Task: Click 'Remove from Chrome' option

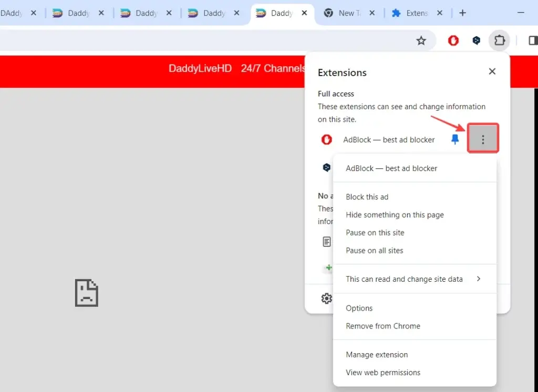Action: [x=382, y=326]
